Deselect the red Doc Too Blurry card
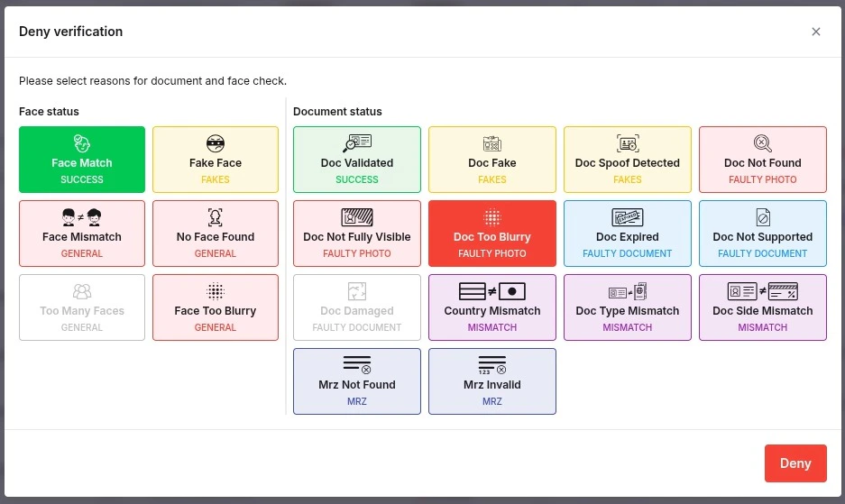The image size is (845, 504). point(492,234)
